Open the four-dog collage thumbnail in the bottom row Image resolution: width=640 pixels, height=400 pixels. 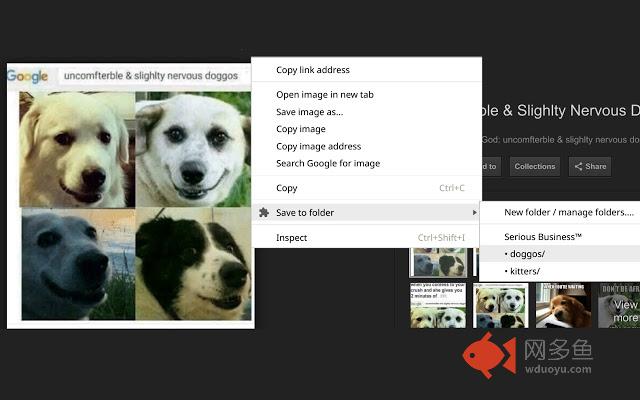500,306
